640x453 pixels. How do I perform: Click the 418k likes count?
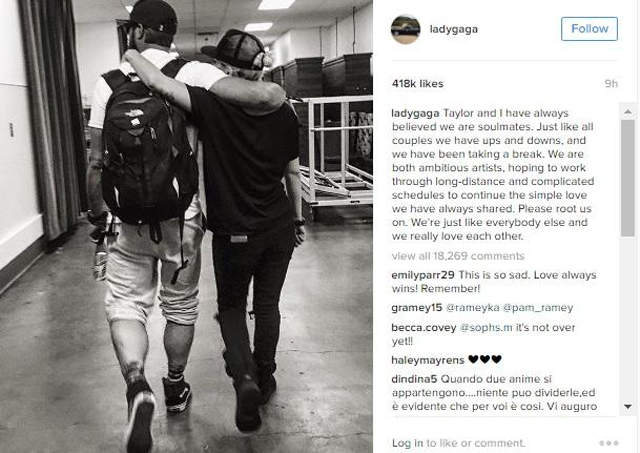[x=418, y=84]
